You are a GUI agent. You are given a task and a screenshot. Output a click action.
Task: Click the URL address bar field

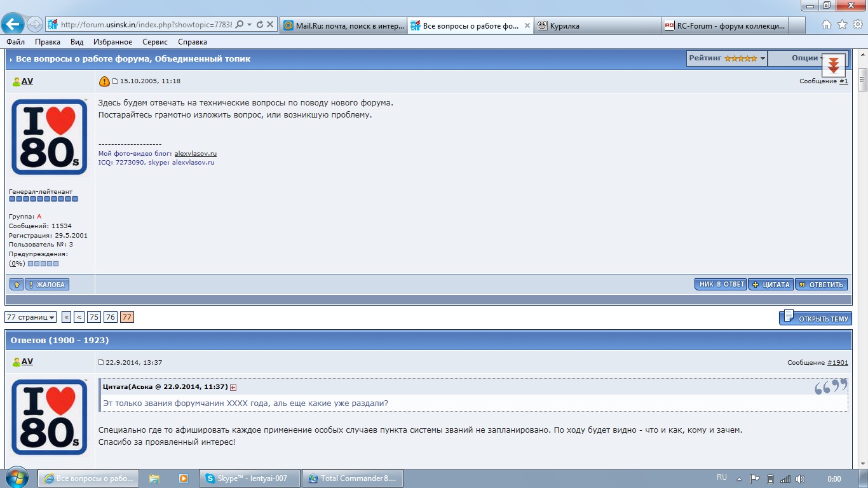click(146, 25)
